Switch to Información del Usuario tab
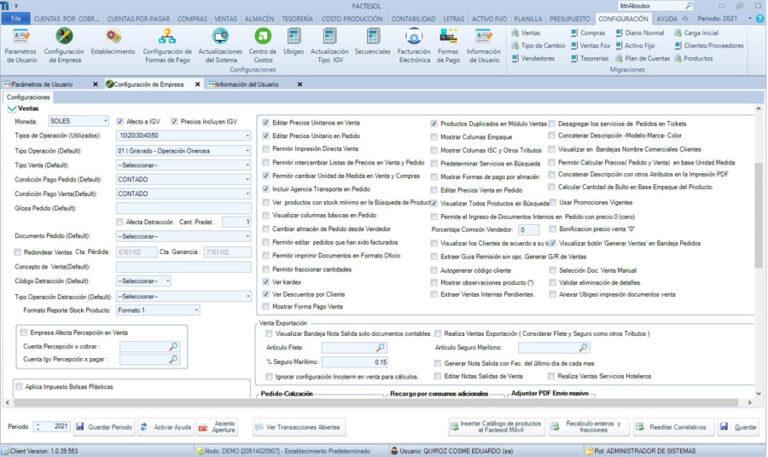The width and height of the screenshot is (768, 457). (245, 83)
